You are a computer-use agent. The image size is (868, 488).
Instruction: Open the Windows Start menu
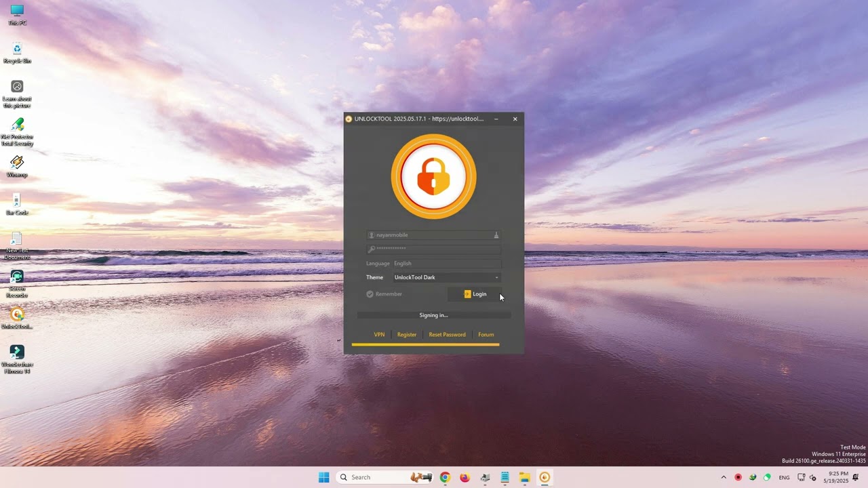tap(324, 477)
